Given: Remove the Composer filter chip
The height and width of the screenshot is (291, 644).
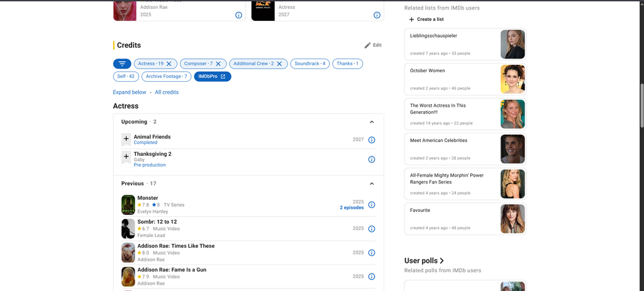Looking at the screenshot, I should 218,63.
